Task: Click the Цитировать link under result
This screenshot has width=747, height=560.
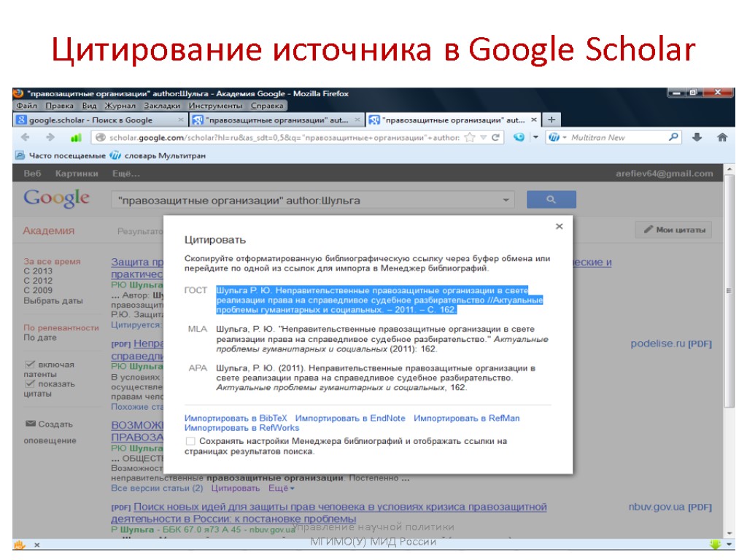Action: 236,488
